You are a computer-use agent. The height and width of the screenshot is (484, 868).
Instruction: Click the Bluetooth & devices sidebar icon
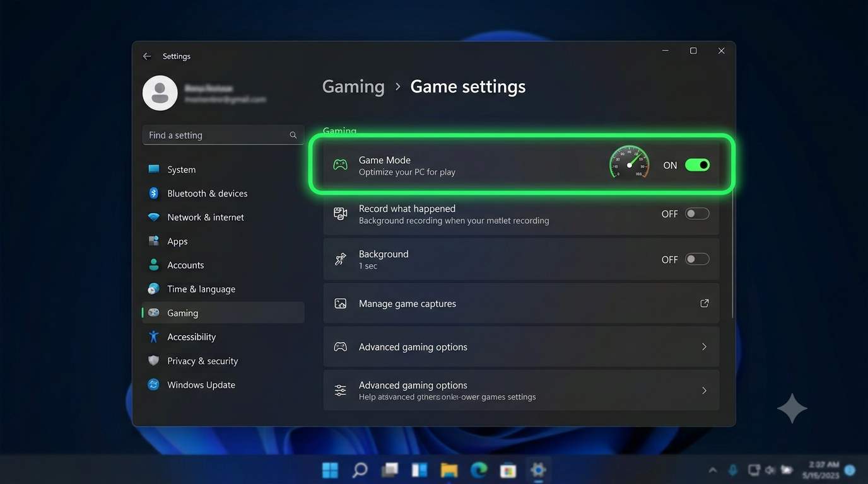153,193
